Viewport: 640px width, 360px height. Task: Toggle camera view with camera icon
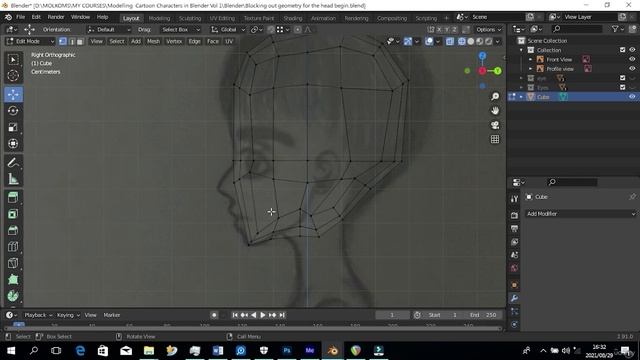(x=495, y=125)
